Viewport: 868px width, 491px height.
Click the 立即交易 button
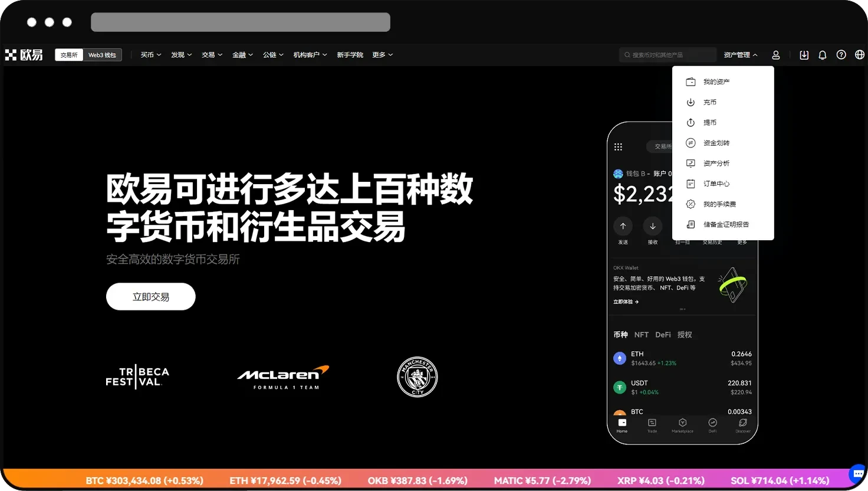point(150,296)
